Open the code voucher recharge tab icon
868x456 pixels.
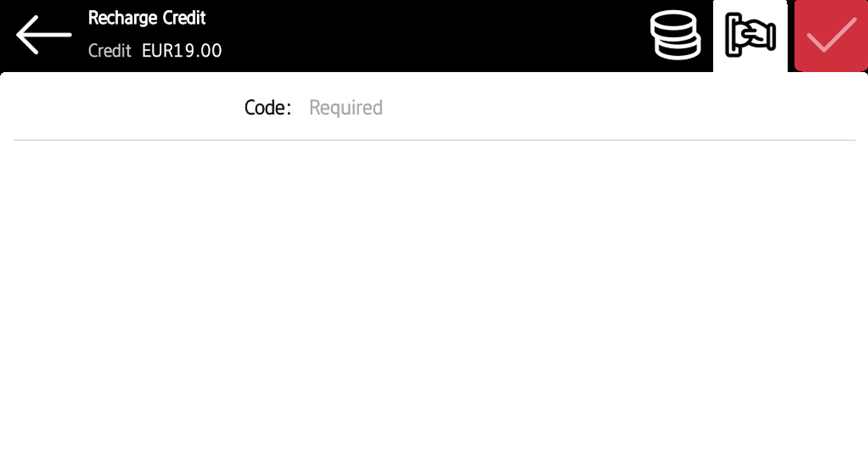coord(750,36)
